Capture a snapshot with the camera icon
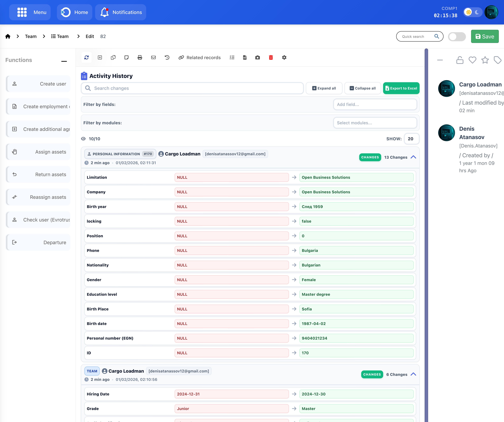Screen dimensions: 504x422 tap(257, 58)
